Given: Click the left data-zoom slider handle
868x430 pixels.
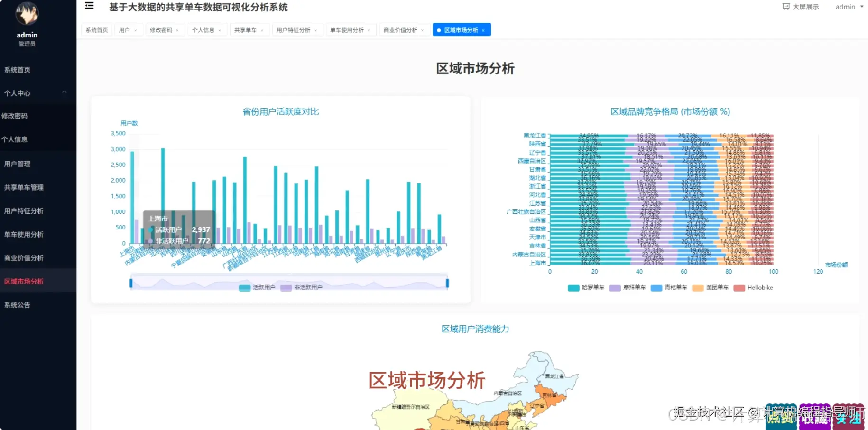Looking at the screenshot, I should (x=131, y=283).
